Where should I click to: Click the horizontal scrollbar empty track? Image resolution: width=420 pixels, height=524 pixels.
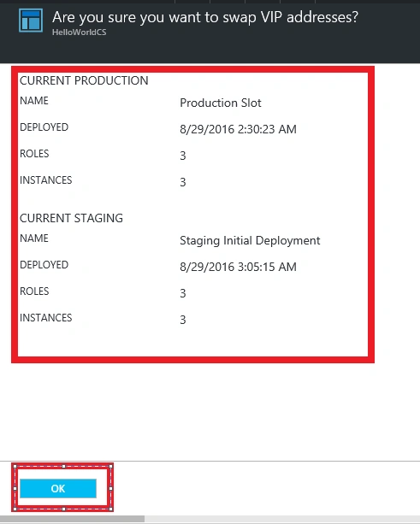282,519
